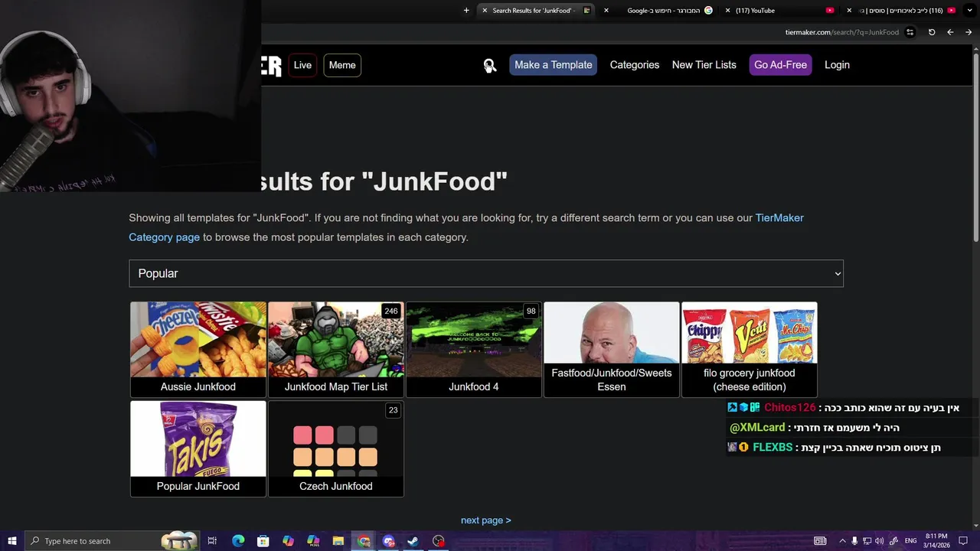Screen dimensions: 980x551
Task: Open the volume speaker tray icon
Action: tap(879, 541)
